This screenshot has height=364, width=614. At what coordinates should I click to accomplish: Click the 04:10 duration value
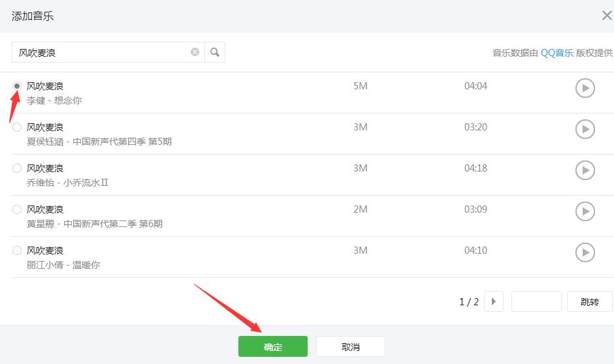point(476,250)
